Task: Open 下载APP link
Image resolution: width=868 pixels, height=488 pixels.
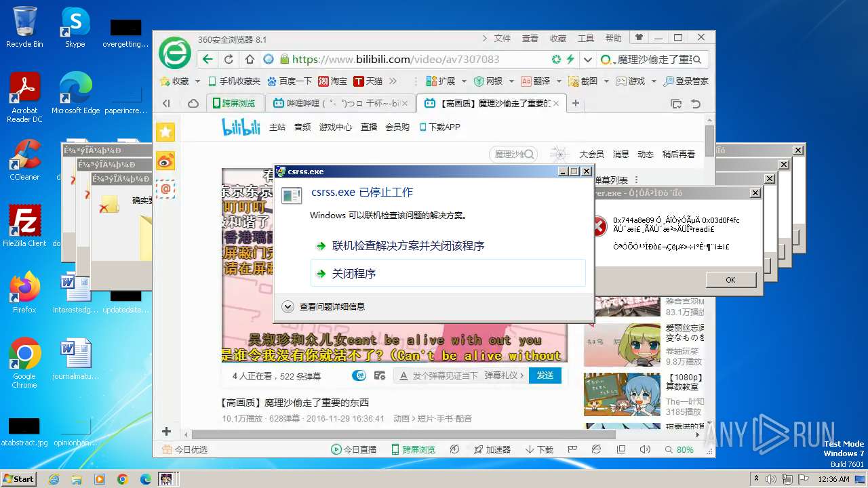Action: [439, 127]
